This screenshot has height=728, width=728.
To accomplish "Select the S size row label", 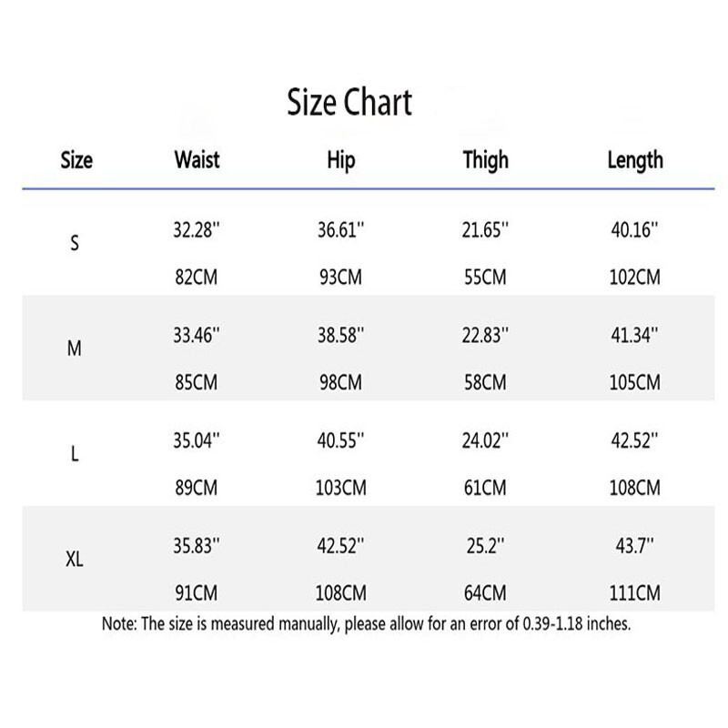I will point(75,245).
